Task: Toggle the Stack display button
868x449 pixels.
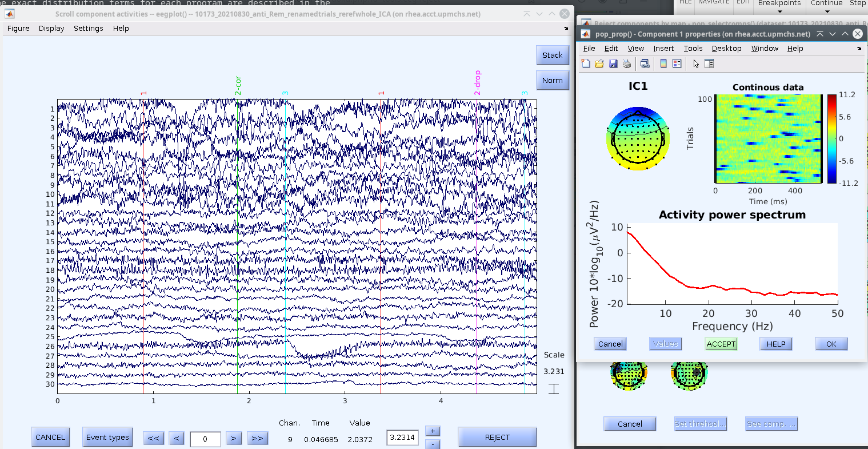Action: (552, 55)
